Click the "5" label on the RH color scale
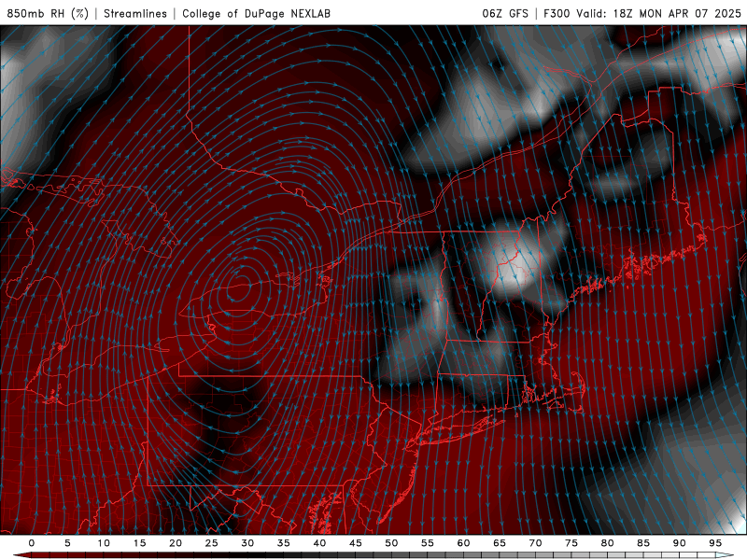The width and height of the screenshot is (747, 560). [x=67, y=543]
